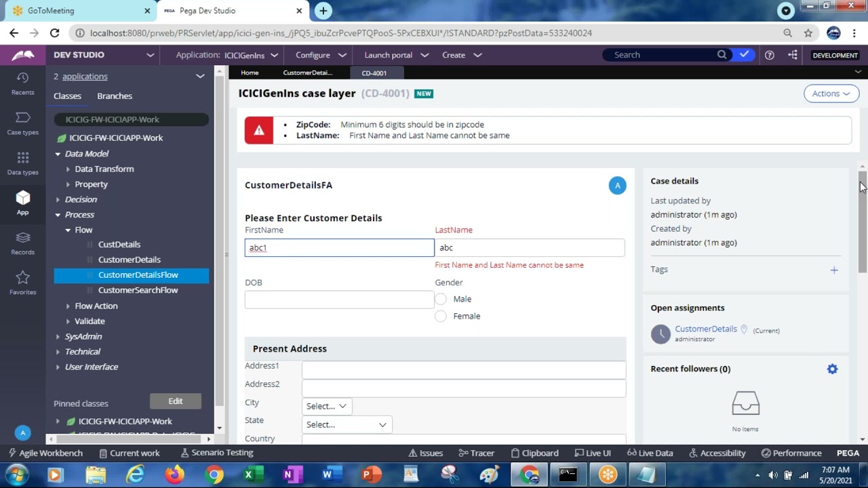Open the CustomerDetails assignment link
The height and width of the screenshot is (488, 868).
tap(706, 329)
